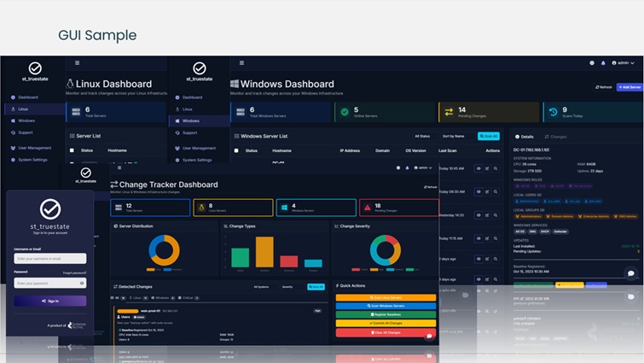
Task: Open the All Status filter dropdown
Action: [422, 136]
